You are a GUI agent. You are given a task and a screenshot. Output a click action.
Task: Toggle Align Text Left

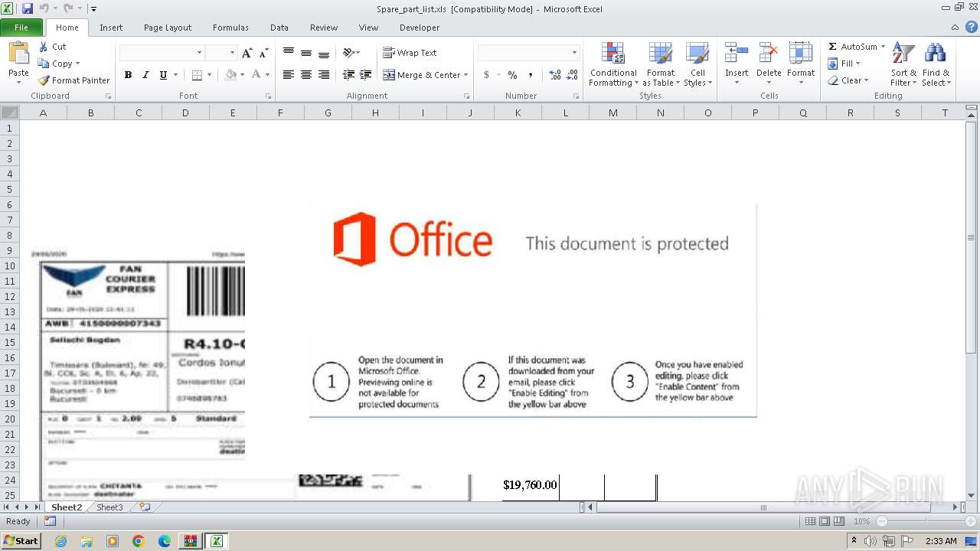[289, 75]
